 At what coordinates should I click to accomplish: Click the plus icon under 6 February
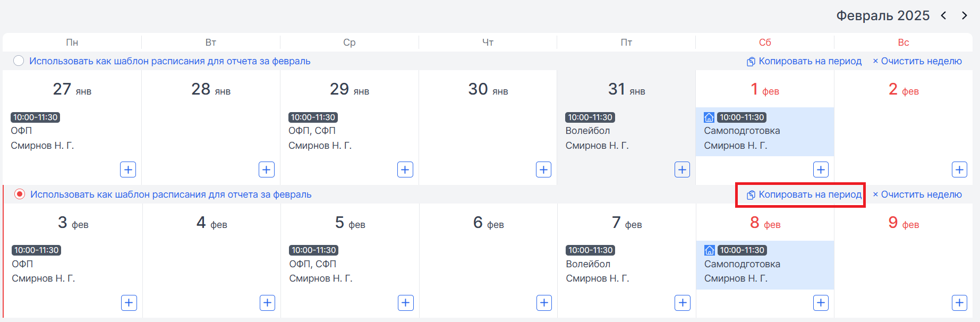[x=544, y=303]
